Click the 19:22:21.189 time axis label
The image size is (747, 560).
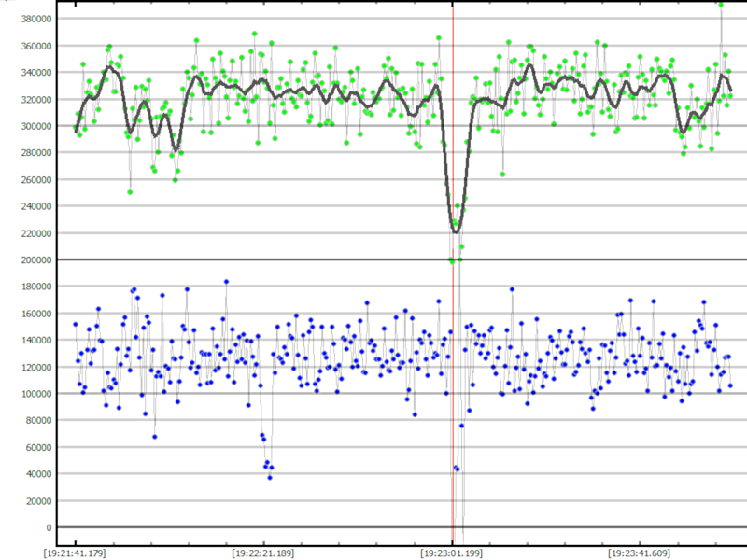pos(263,553)
